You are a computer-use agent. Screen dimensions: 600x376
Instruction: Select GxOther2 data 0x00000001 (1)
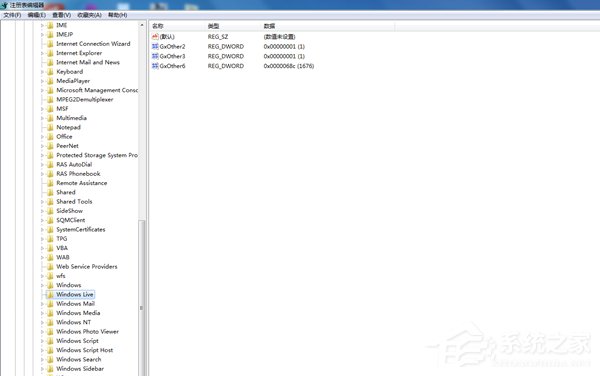click(x=284, y=46)
